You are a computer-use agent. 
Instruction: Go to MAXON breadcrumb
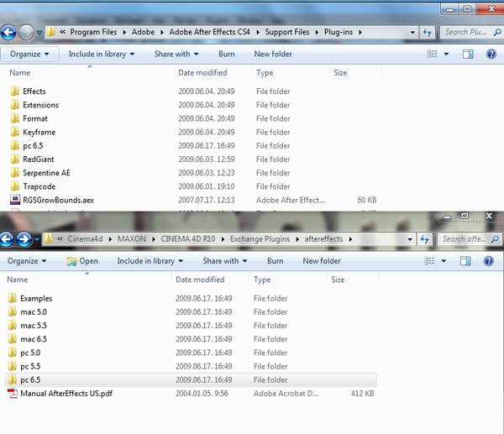point(132,239)
